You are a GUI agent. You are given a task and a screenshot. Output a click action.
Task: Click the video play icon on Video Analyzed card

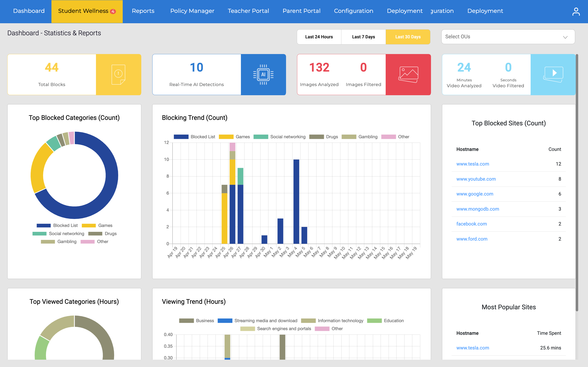click(x=553, y=74)
